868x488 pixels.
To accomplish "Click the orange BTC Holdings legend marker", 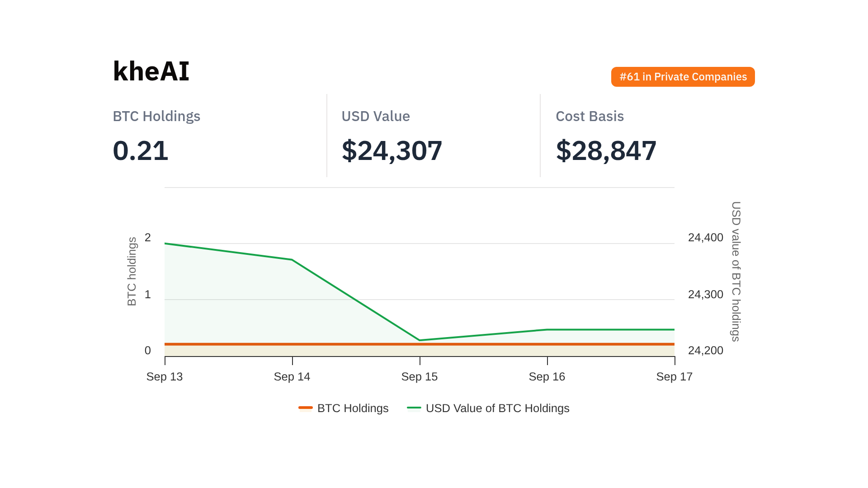I will [306, 408].
